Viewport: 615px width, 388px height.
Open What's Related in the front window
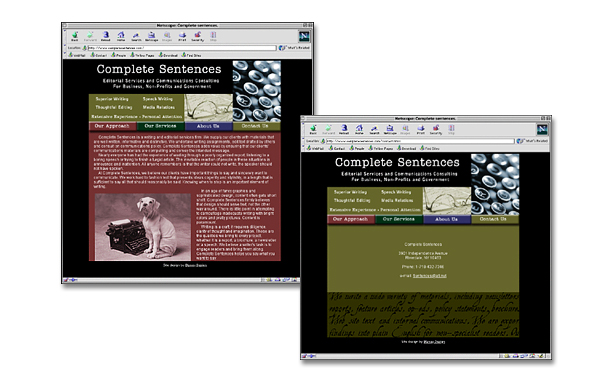tap(533, 140)
